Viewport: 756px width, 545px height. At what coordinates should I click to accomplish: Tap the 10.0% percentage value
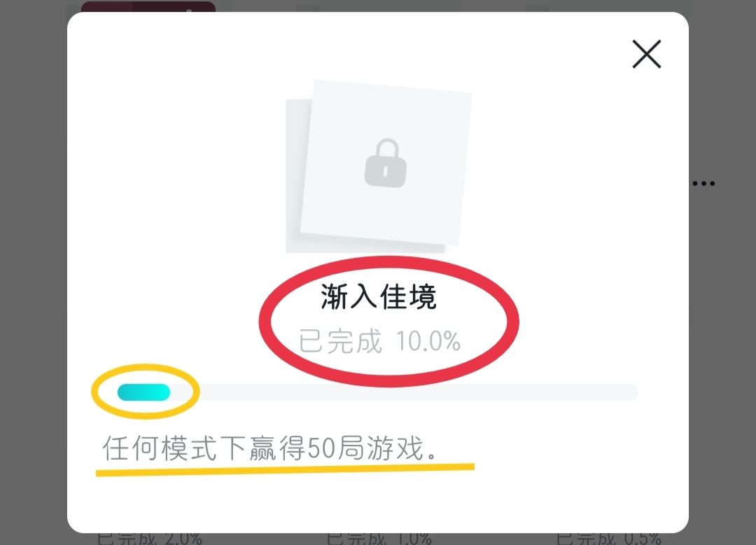[428, 341]
